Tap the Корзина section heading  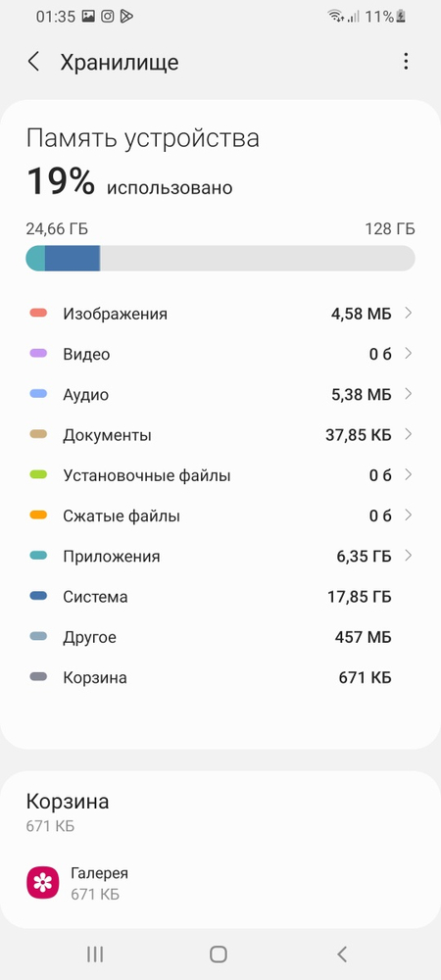pyautogui.click(x=68, y=802)
